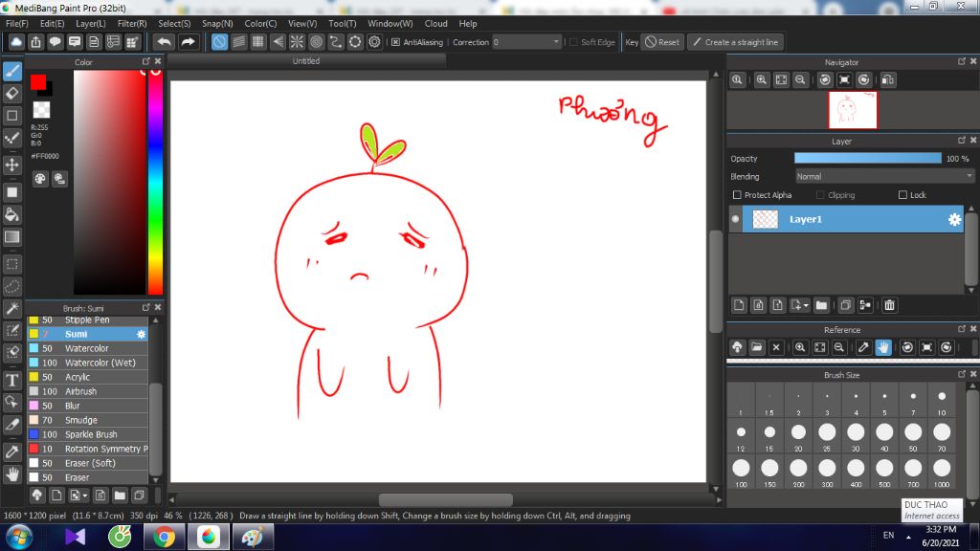This screenshot has width=980, height=551.
Task: Click Create a straight line button
Action: click(x=736, y=42)
